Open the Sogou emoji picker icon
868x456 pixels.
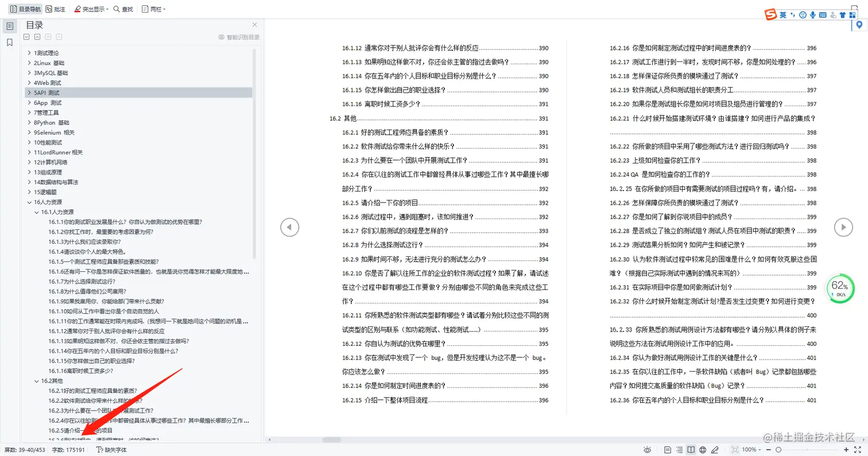803,14
